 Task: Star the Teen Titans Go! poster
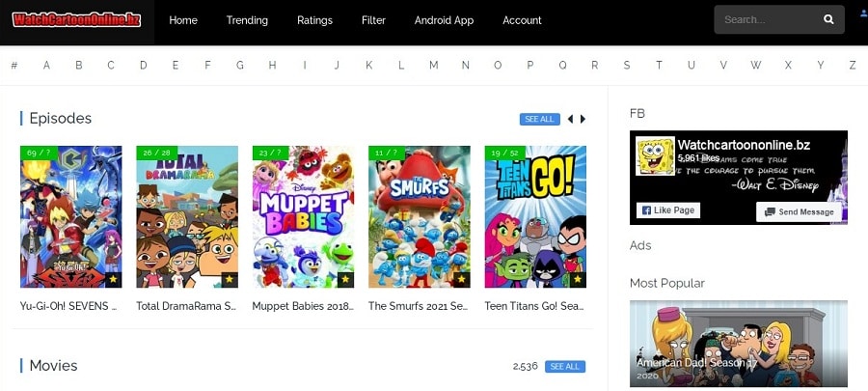click(578, 280)
